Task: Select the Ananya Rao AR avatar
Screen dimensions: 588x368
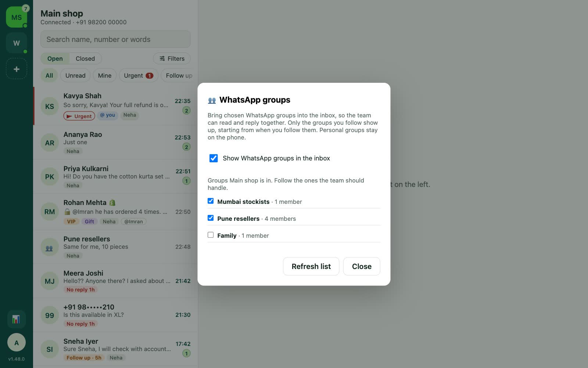Action: [x=50, y=143]
